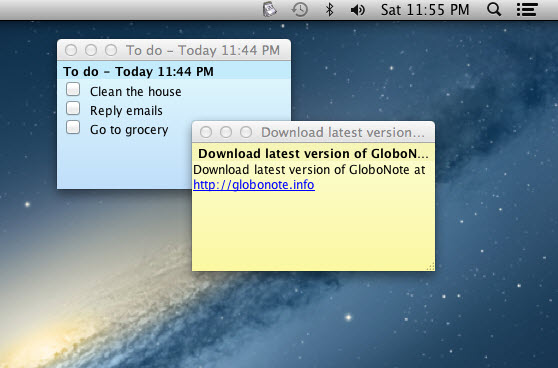Click the yellow note's resize grip
This screenshot has width=558, height=368.
click(430, 266)
